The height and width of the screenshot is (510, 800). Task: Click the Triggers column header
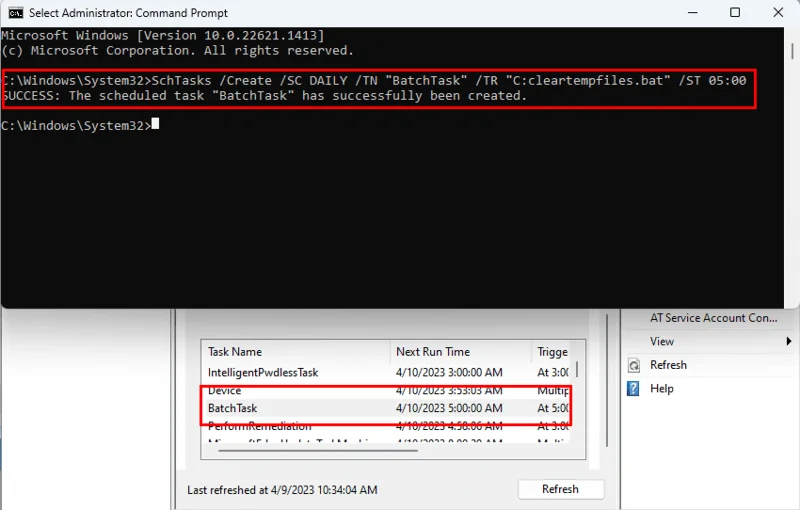(x=553, y=351)
